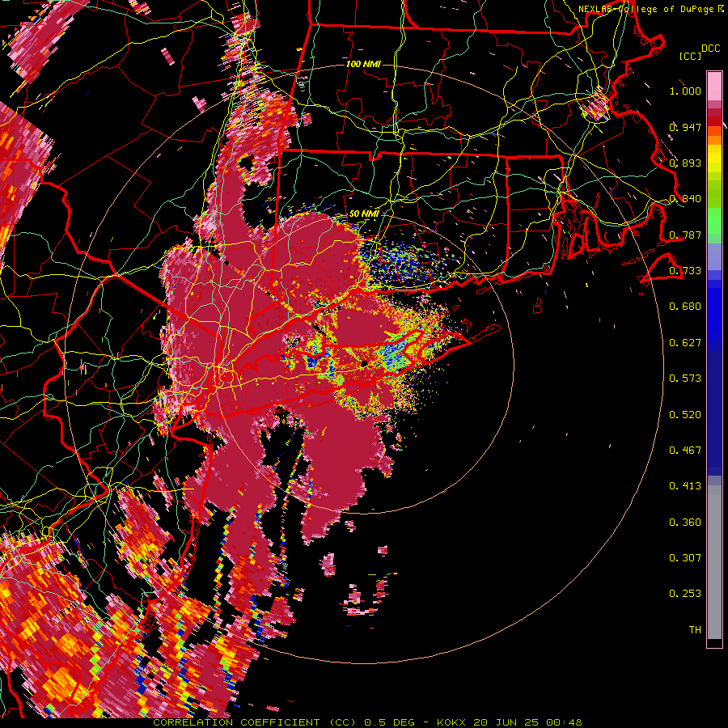Click the 0.680 scale value
The image size is (728, 728).
point(685,307)
